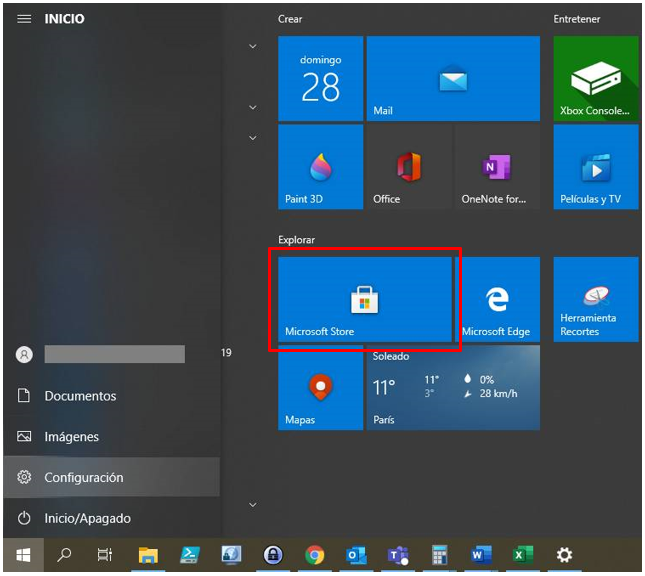Open Configuración from the left sidebar

click(x=83, y=478)
